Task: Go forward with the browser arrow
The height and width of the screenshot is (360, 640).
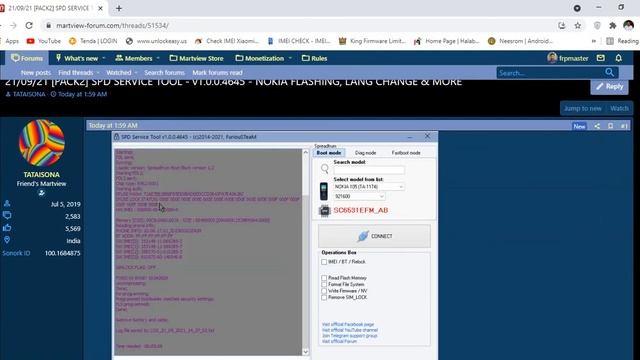Action: pos(13,25)
